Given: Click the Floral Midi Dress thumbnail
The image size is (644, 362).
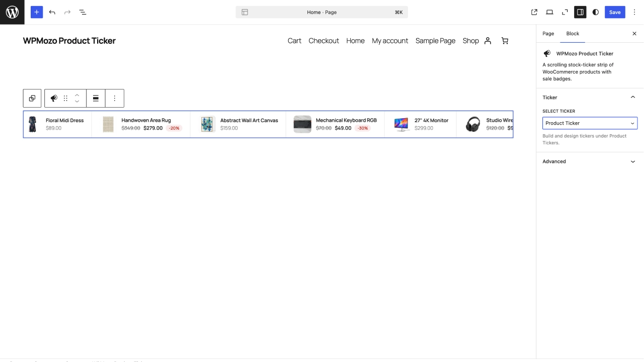Looking at the screenshot, I should click(x=32, y=124).
